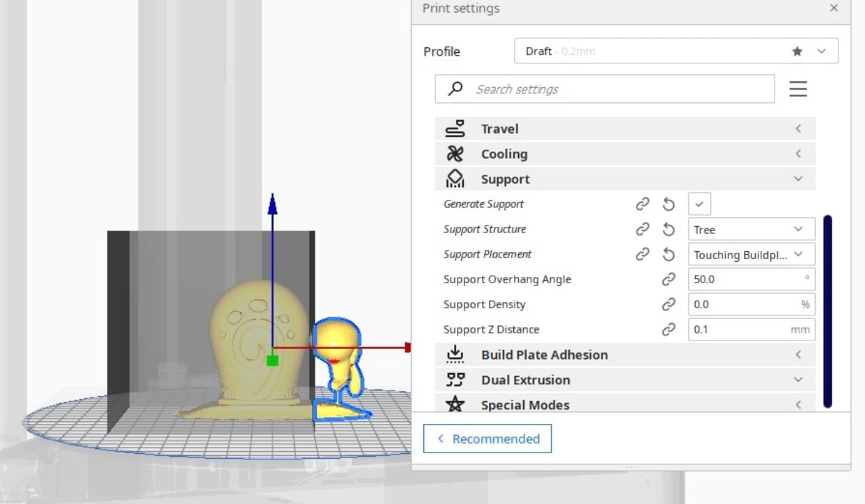The height and width of the screenshot is (504, 865).
Task: Click the blue vertical axis arrow
Action: coord(272,204)
